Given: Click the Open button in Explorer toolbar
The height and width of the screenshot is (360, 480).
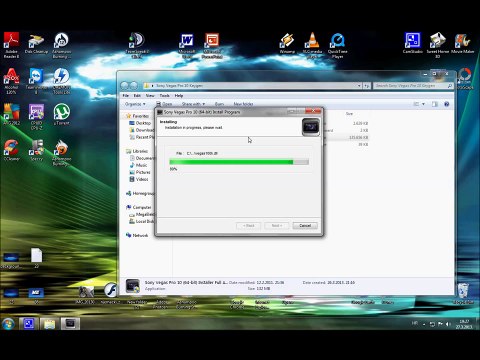Looking at the screenshot, I should point(164,104).
